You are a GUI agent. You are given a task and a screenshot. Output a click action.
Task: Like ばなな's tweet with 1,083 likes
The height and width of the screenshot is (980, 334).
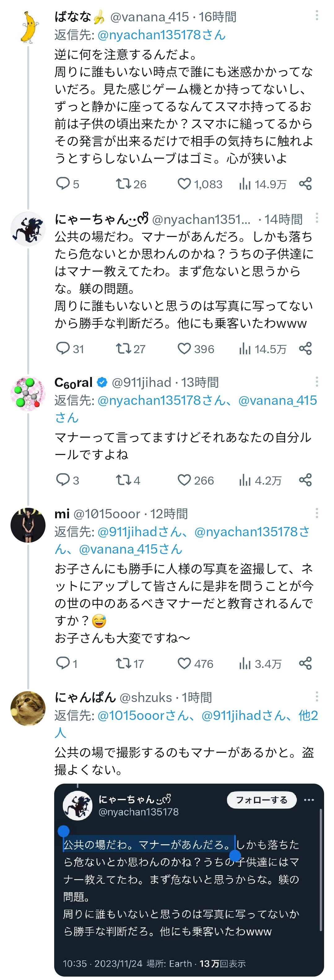[x=184, y=184]
